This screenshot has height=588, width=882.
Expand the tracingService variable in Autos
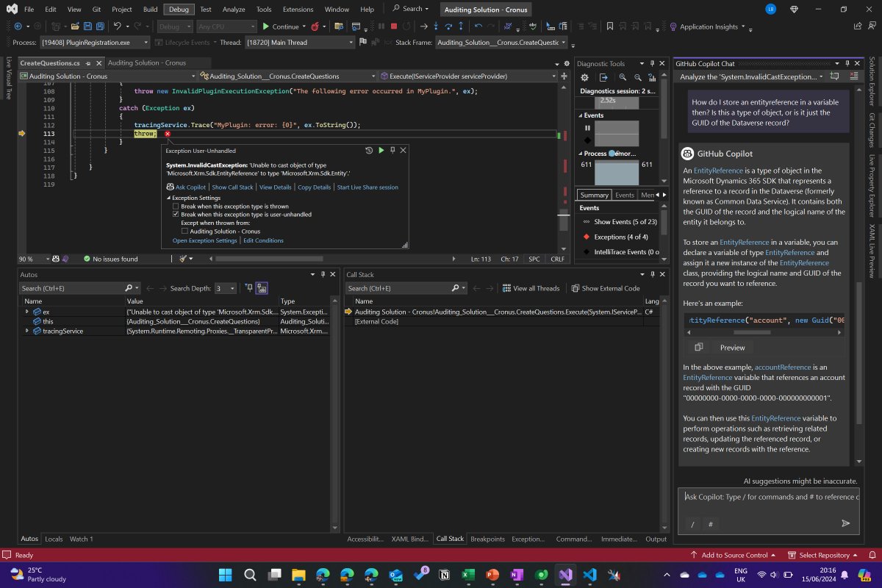(27, 331)
